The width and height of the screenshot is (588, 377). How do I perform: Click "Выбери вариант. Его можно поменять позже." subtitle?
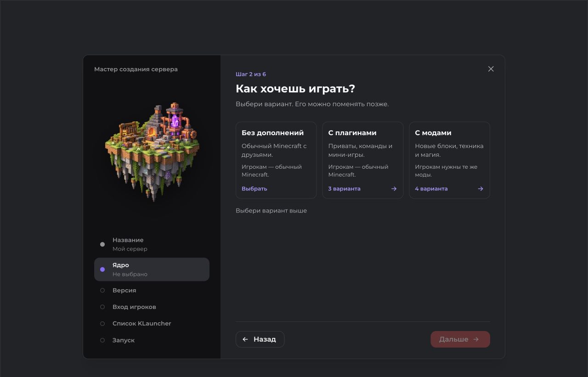312,104
